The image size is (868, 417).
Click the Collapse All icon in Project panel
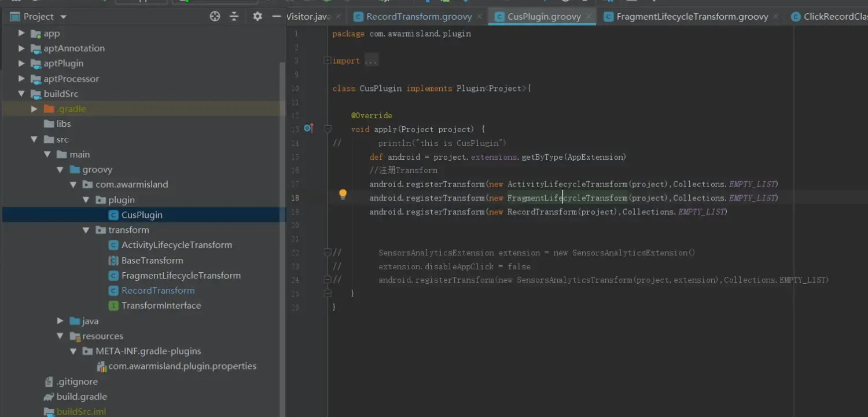[x=234, y=17]
